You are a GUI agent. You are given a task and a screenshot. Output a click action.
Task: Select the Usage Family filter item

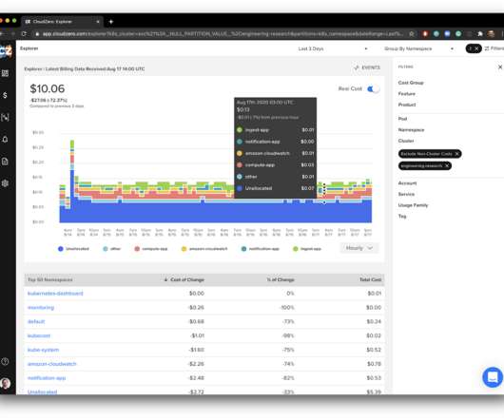(x=413, y=205)
